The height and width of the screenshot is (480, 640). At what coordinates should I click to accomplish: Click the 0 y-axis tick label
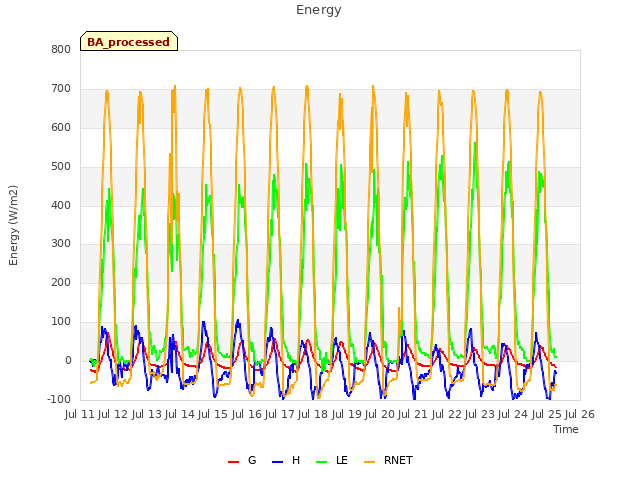pos(68,361)
